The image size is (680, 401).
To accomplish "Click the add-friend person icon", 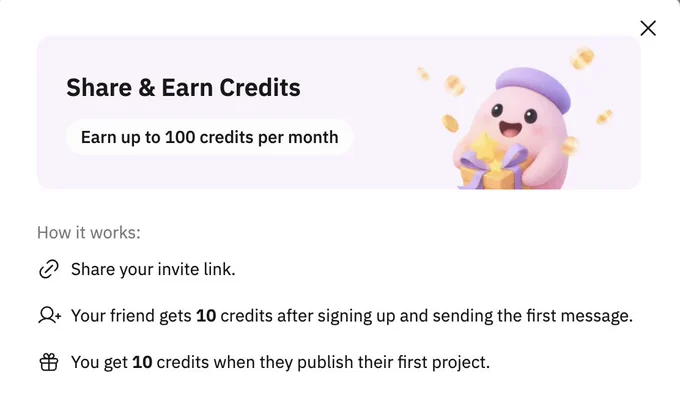I will coord(49,315).
